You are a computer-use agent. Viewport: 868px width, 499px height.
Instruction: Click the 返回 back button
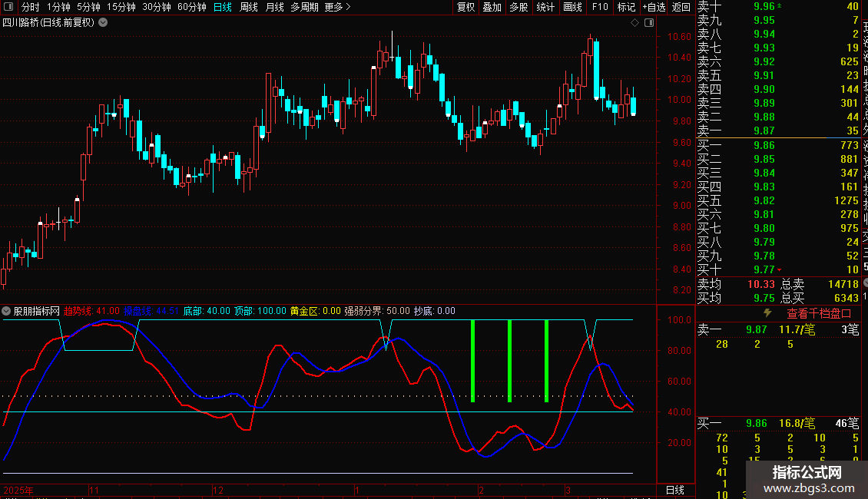coord(681,7)
